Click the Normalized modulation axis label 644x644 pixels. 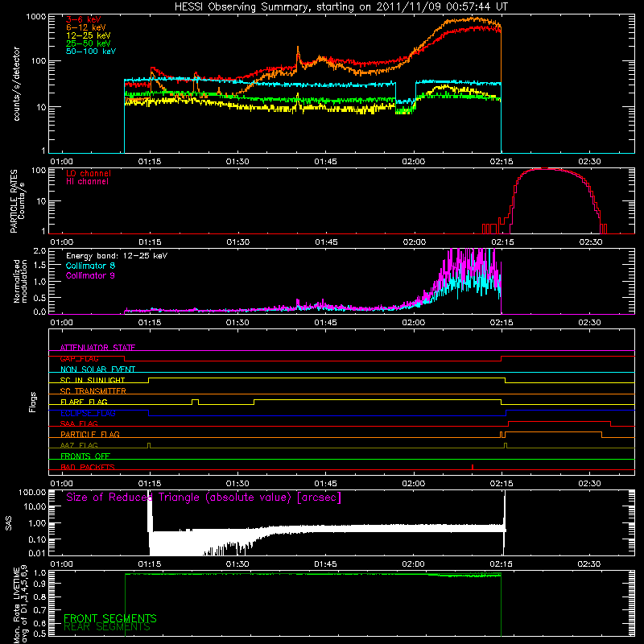20,281
